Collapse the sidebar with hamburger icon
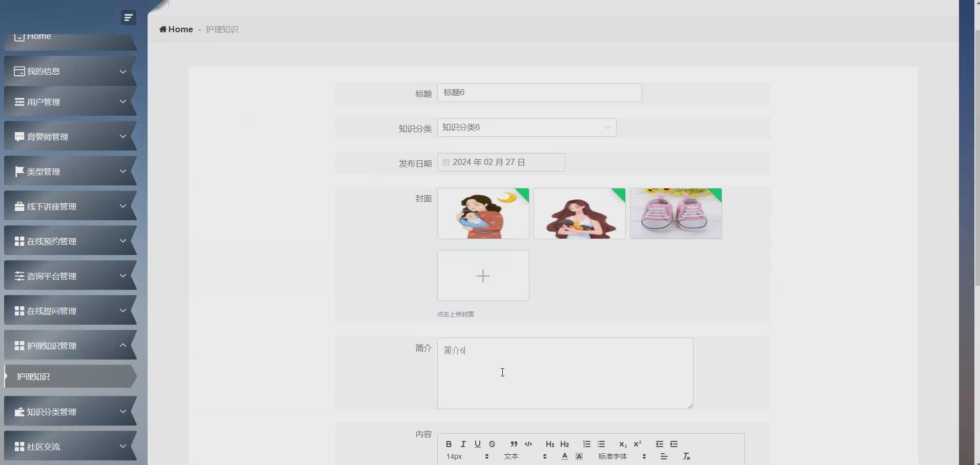The image size is (980, 465). click(x=128, y=17)
